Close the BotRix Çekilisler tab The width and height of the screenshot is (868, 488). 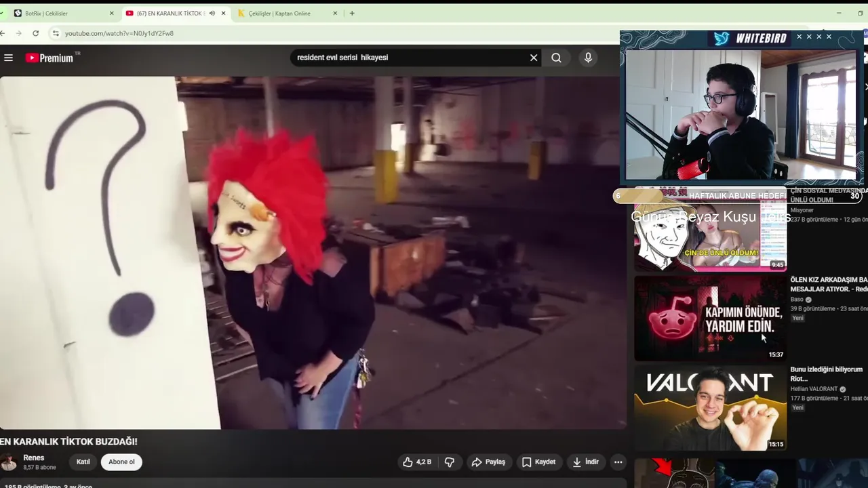click(111, 13)
